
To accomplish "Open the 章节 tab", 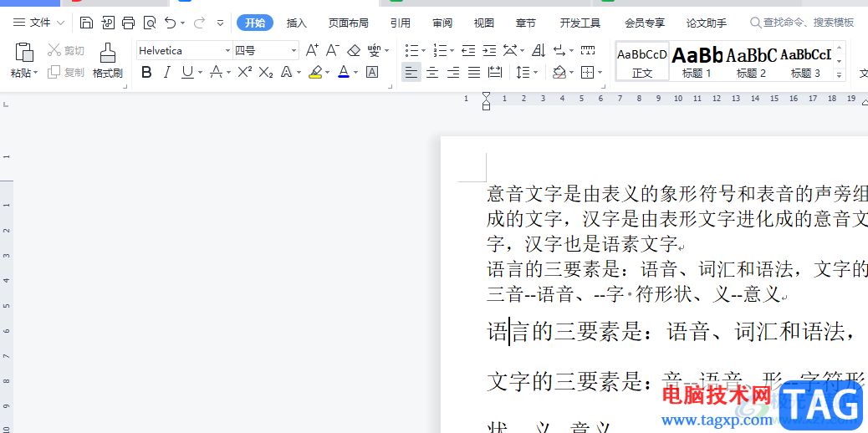I will pyautogui.click(x=526, y=23).
